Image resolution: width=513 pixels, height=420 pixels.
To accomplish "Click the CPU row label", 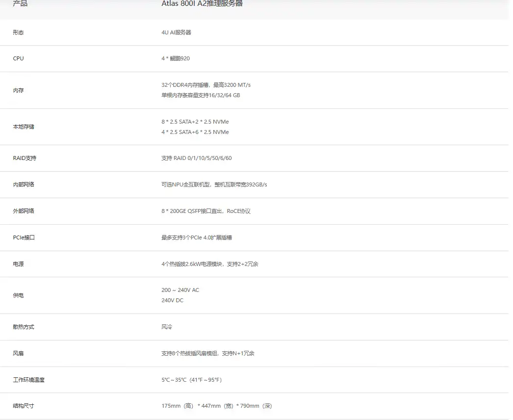I will (18, 58).
